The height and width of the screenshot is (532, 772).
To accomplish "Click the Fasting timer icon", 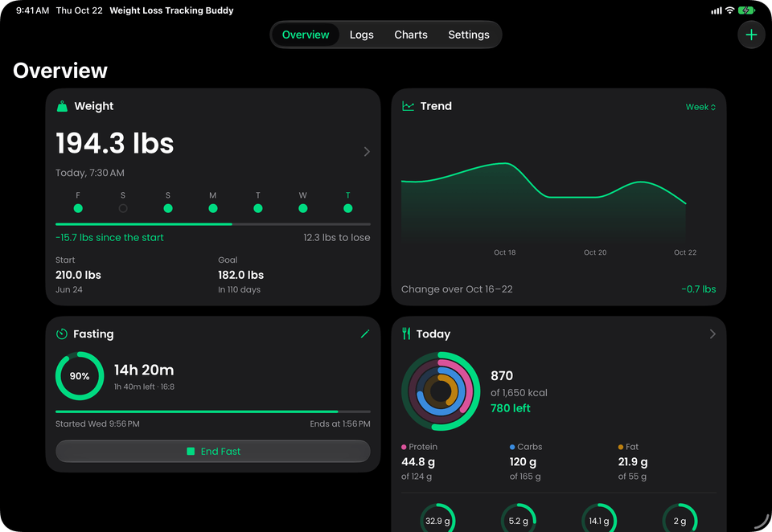I will pos(62,334).
